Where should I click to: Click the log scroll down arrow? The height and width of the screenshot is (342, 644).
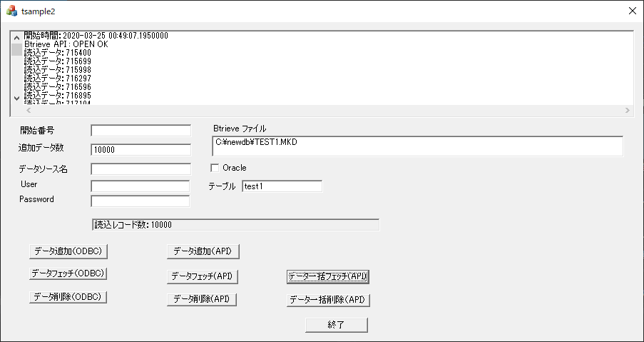tap(17, 98)
